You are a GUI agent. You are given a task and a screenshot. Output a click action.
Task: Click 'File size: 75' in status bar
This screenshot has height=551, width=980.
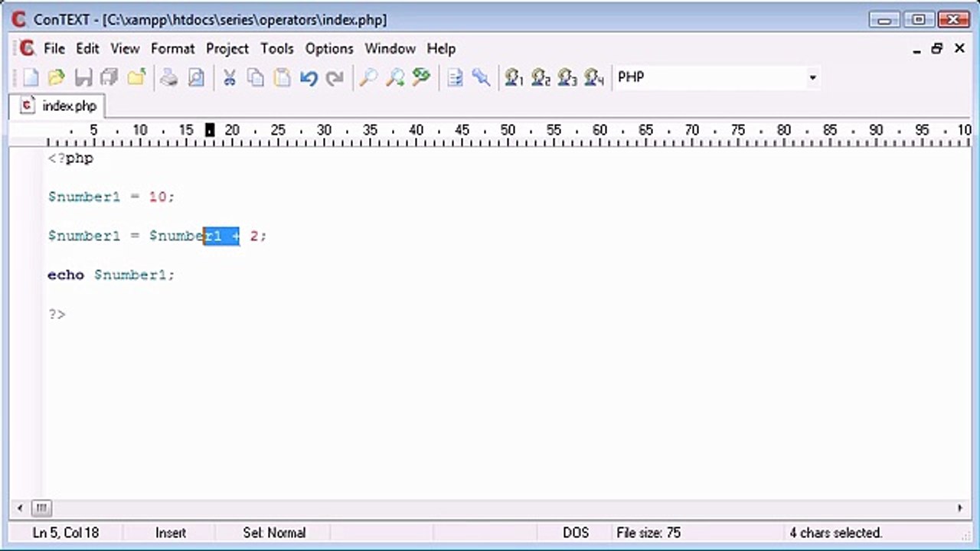[x=648, y=533]
